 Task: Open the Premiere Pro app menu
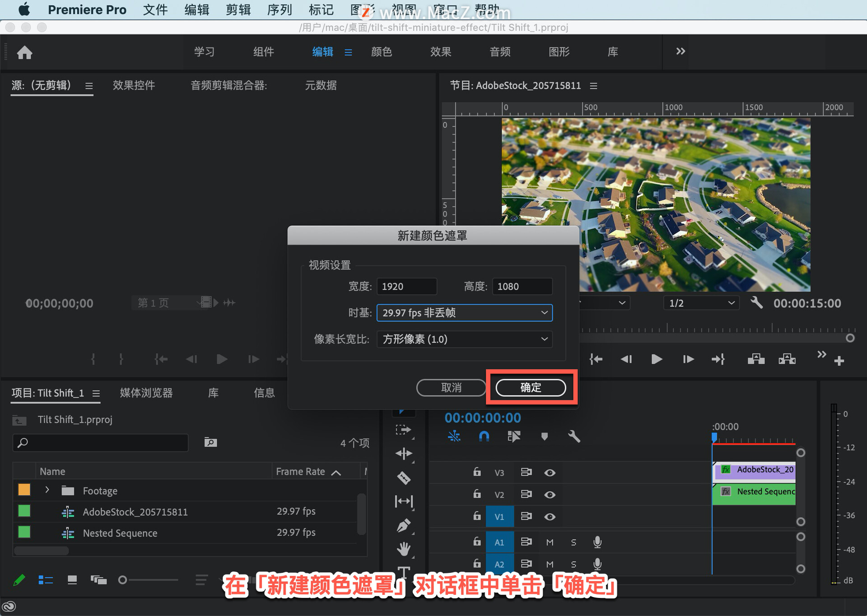tap(87, 9)
